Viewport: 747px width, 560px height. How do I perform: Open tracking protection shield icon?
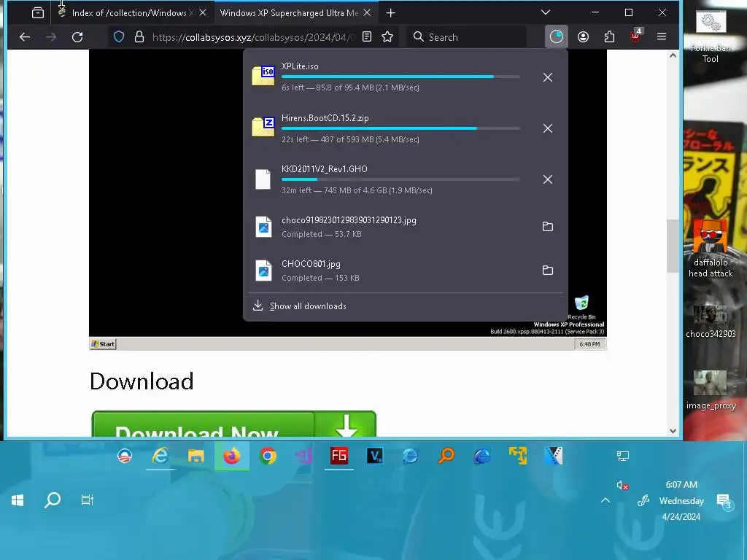[119, 36]
